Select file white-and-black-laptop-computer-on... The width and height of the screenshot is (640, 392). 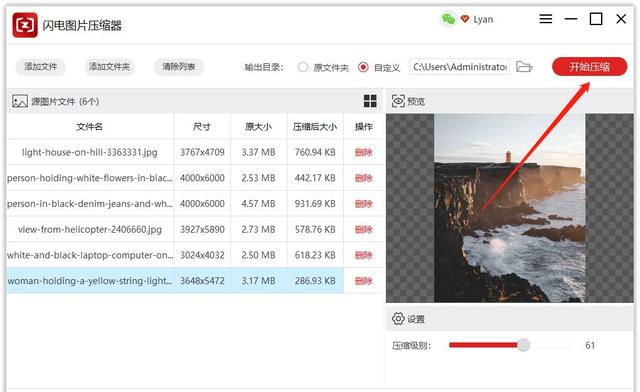click(90, 255)
